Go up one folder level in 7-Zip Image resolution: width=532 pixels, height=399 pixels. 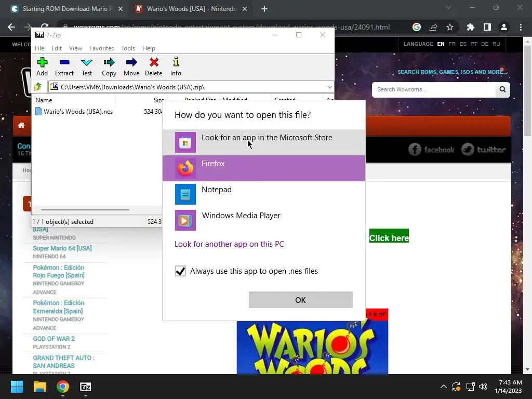(x=38, y=87)
